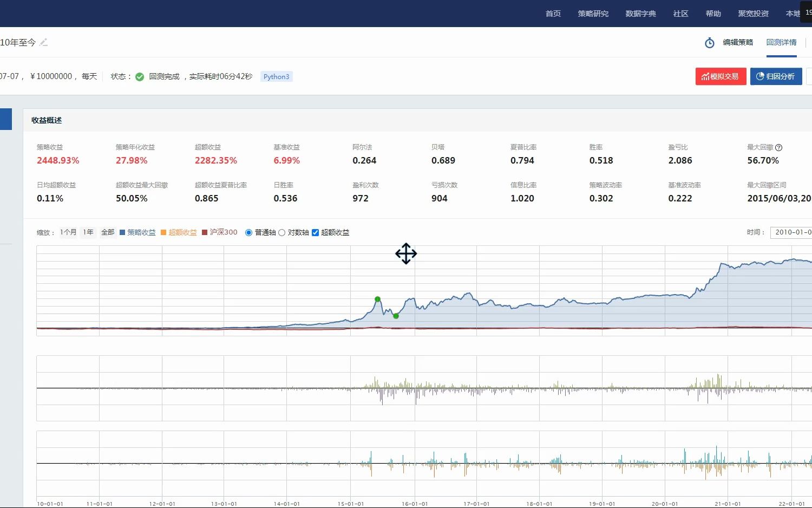Click the start date field beside 时间

tap(791, 232)
